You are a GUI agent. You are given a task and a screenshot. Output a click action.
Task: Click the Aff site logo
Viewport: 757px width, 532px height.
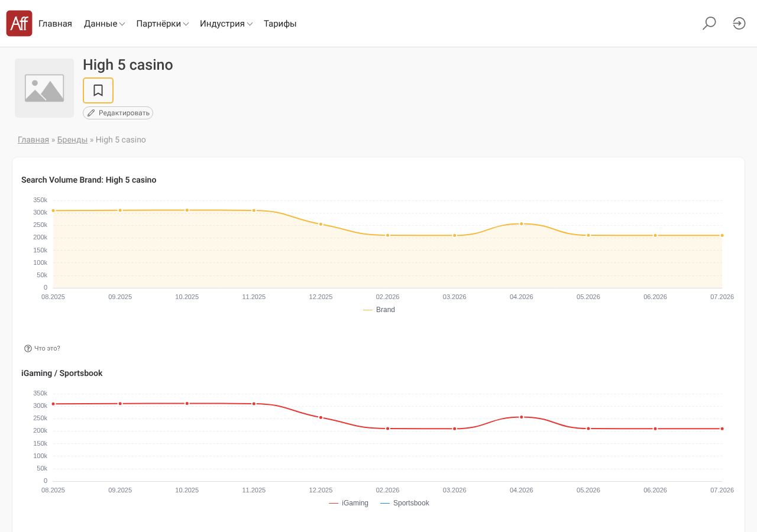20,24
